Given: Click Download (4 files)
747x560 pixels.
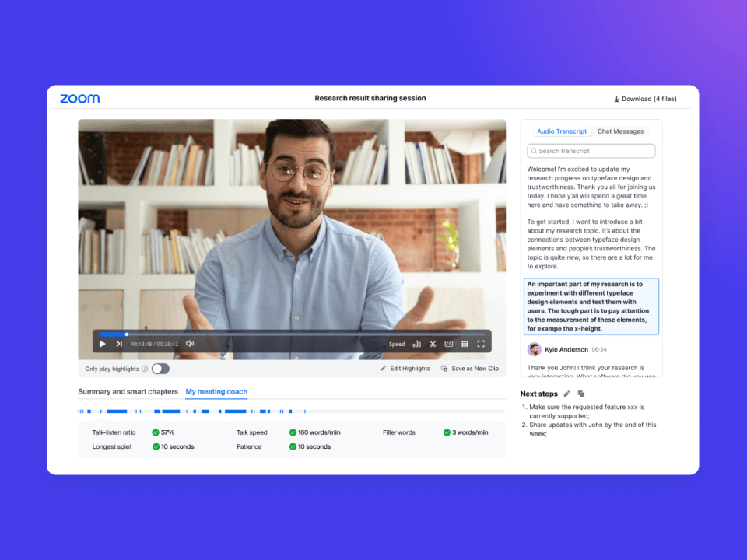Looking at the screenshot, I should coord(645,99).
